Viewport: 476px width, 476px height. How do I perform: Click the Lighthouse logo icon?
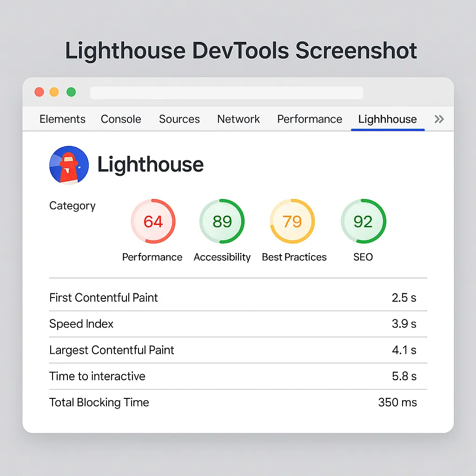[69, 165]
